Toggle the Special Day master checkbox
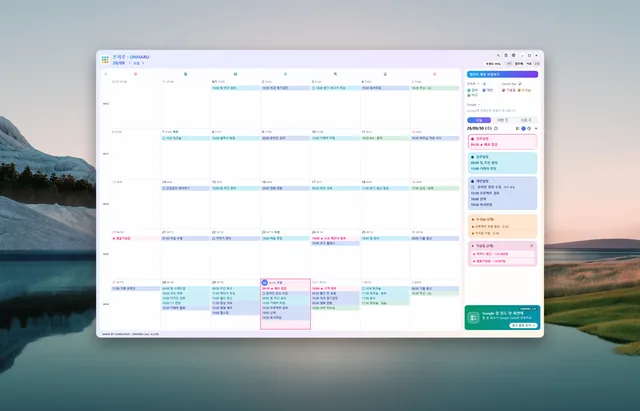 520,84
